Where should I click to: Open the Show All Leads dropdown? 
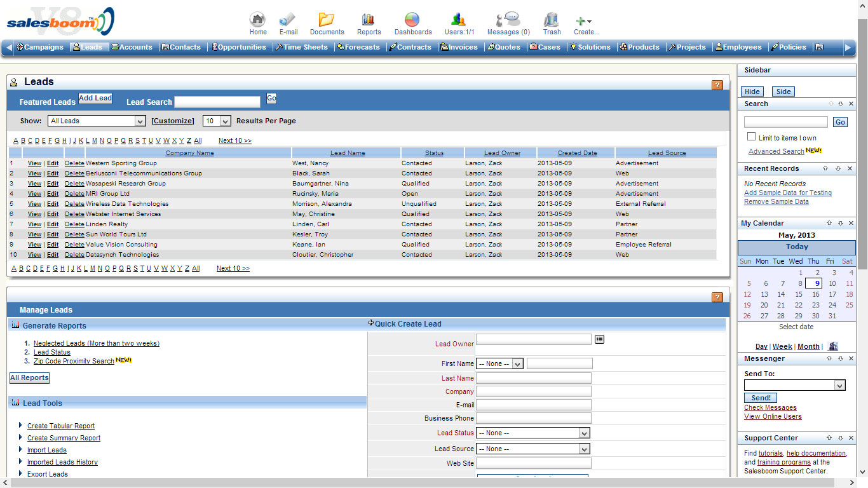pos(97,121)
